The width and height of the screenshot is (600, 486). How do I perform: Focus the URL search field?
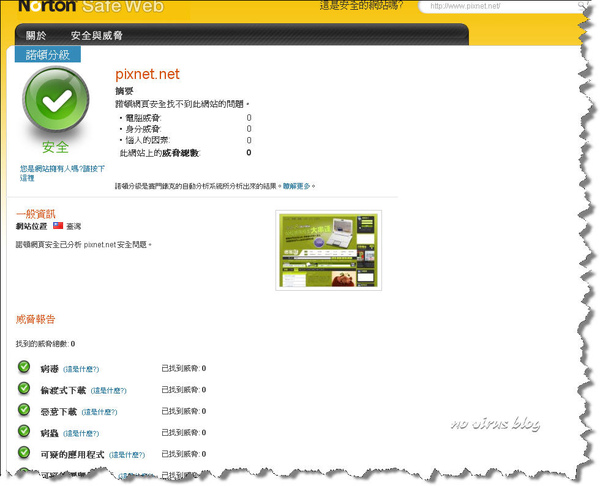click(x=502, y=6)
